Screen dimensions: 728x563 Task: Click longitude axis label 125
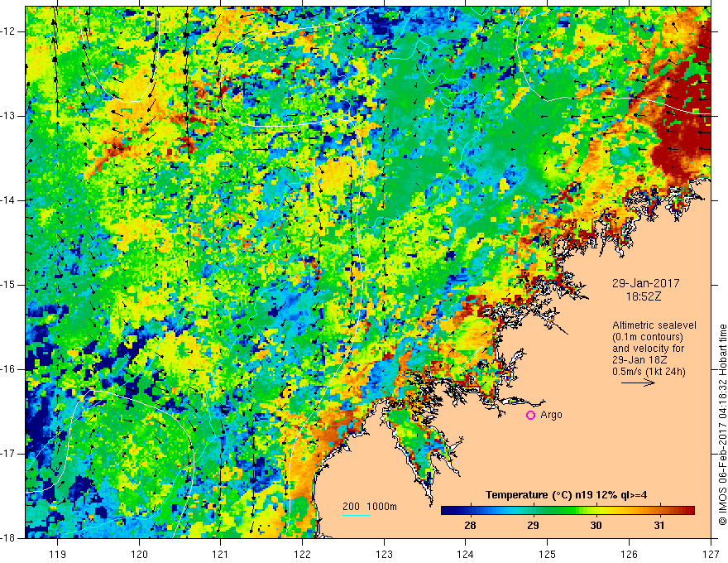(548, 554)
